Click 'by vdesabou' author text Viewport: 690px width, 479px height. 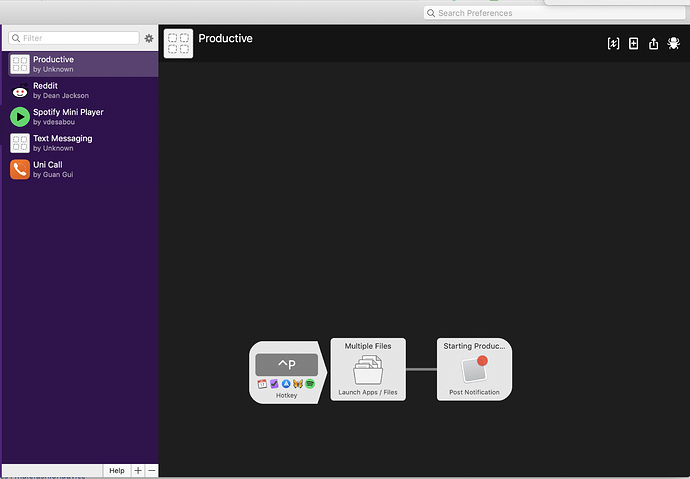[x=54, y=122]
